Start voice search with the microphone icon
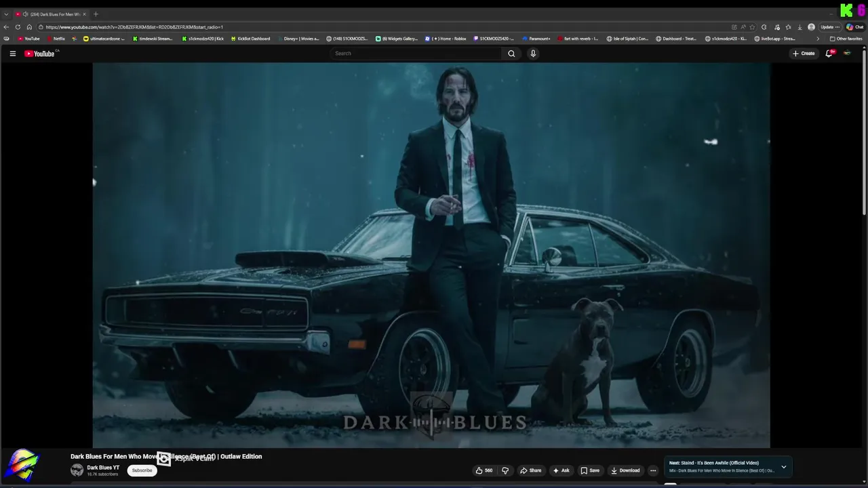The height and width of the screenshot is (488, 868). tap(533, 54)
